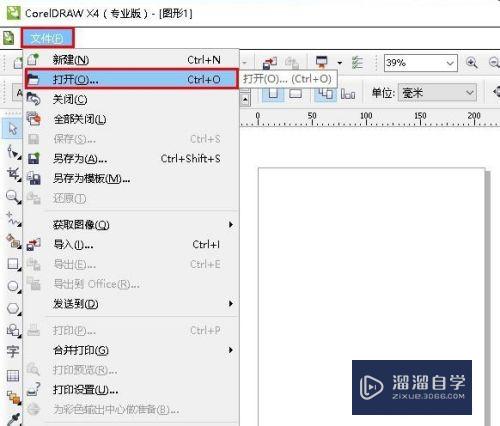Open the 毫米 units dropdown
This screenshot has height=426, width=500.
(x=470, y=93)
